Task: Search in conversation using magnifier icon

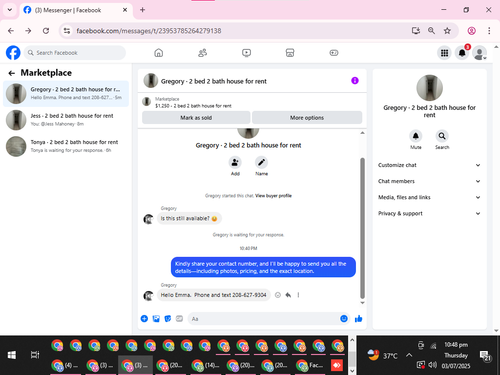Action: click(442, 136)
